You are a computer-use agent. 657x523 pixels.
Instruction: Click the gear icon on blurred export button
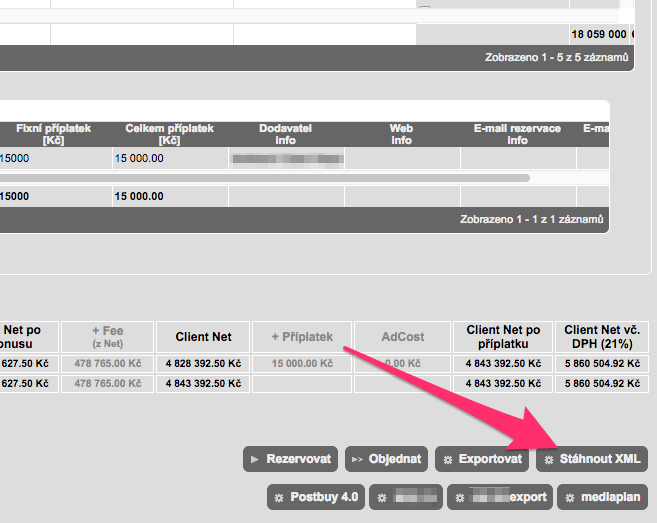(462, 496)
